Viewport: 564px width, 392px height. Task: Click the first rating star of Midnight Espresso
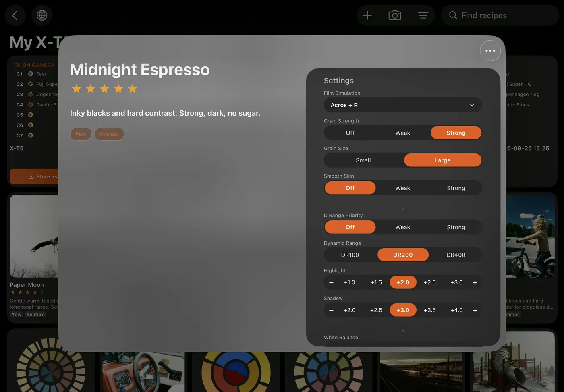(x=77, y=89)
